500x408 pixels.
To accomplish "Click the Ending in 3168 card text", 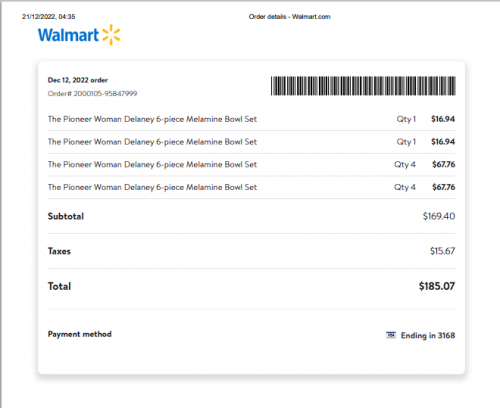I will (428, 335).
